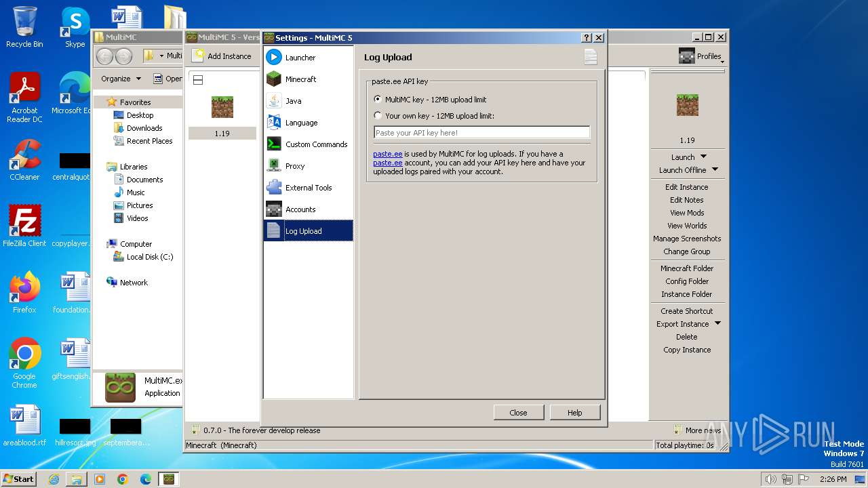868x488 pixels.
Task: Click the paste.ee API key input field
Action: pos(481,133)
